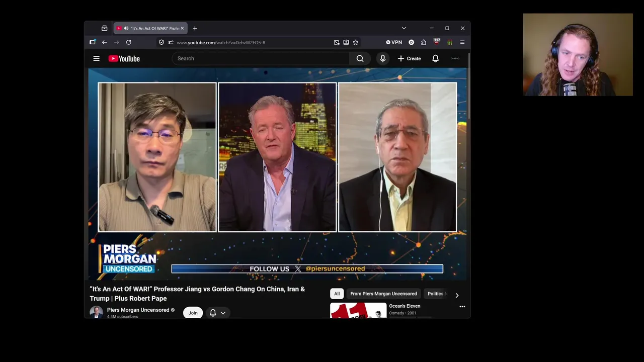Open picture-in-picture icon in address bar

(x=337, y=42)
